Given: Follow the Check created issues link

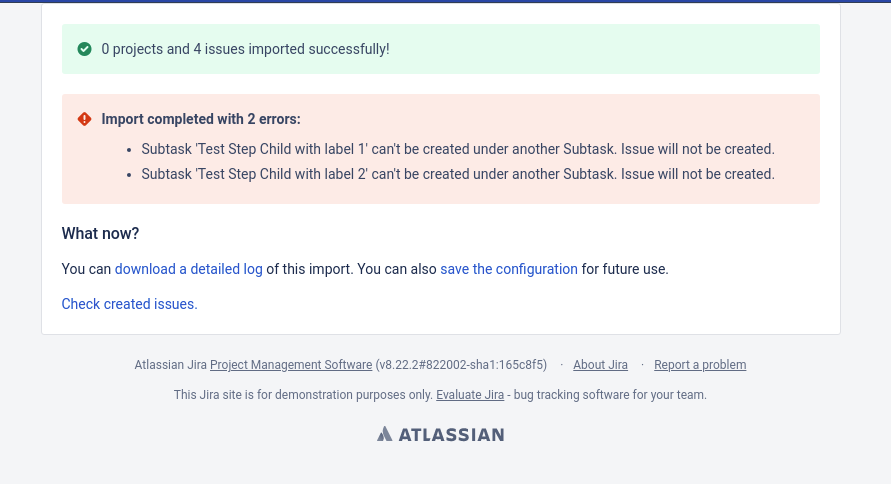Looking at the screenshot, I should point(130,304).
